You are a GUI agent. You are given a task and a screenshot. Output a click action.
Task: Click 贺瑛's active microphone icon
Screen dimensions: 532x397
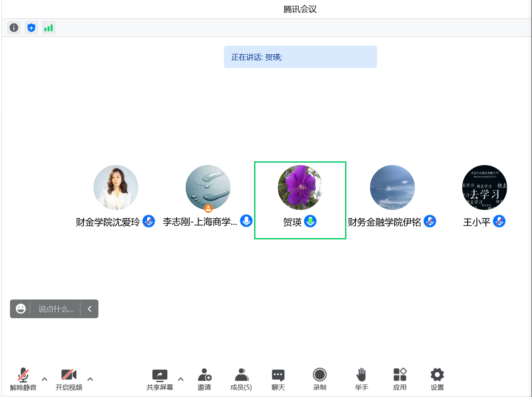coord(310,221)
